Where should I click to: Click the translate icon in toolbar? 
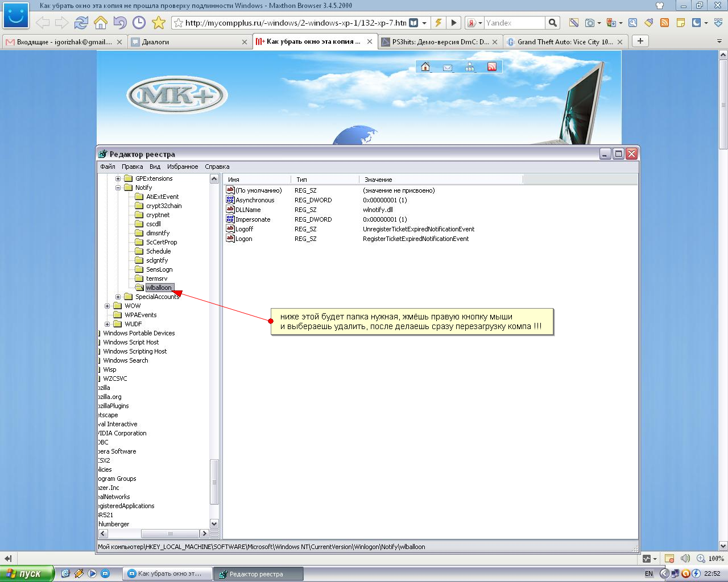[611, 23]
